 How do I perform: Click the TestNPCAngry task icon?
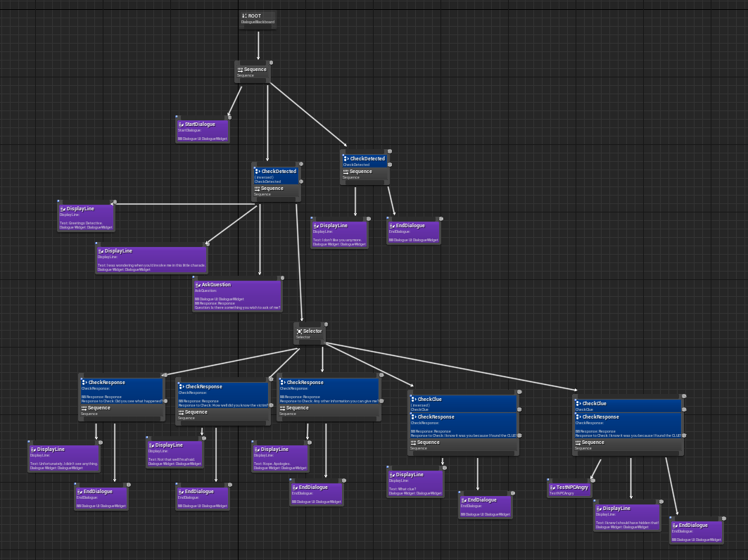click(x=552, y=488)
